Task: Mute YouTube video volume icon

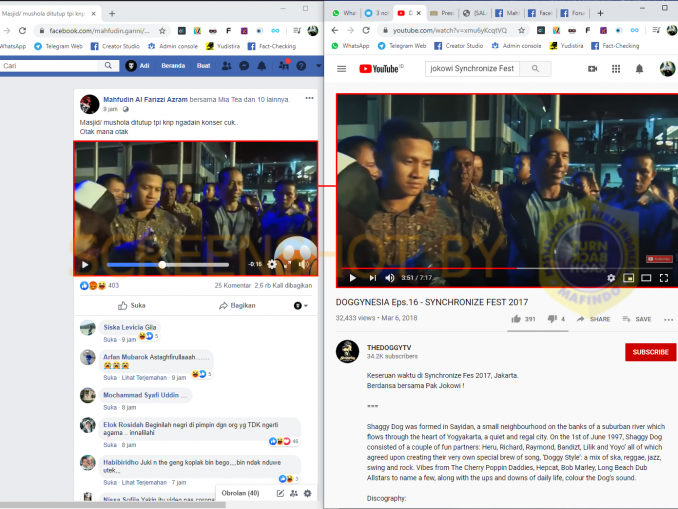Action: click(390, 278)
